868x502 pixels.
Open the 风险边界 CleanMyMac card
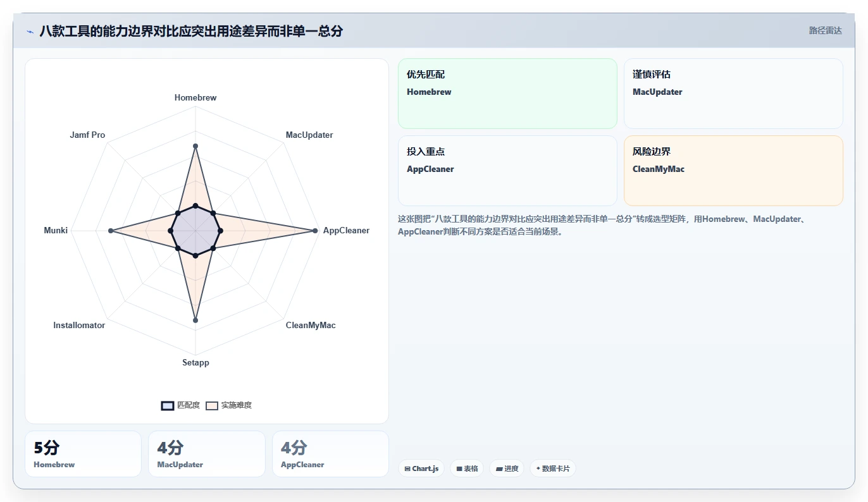coord(733,171)
